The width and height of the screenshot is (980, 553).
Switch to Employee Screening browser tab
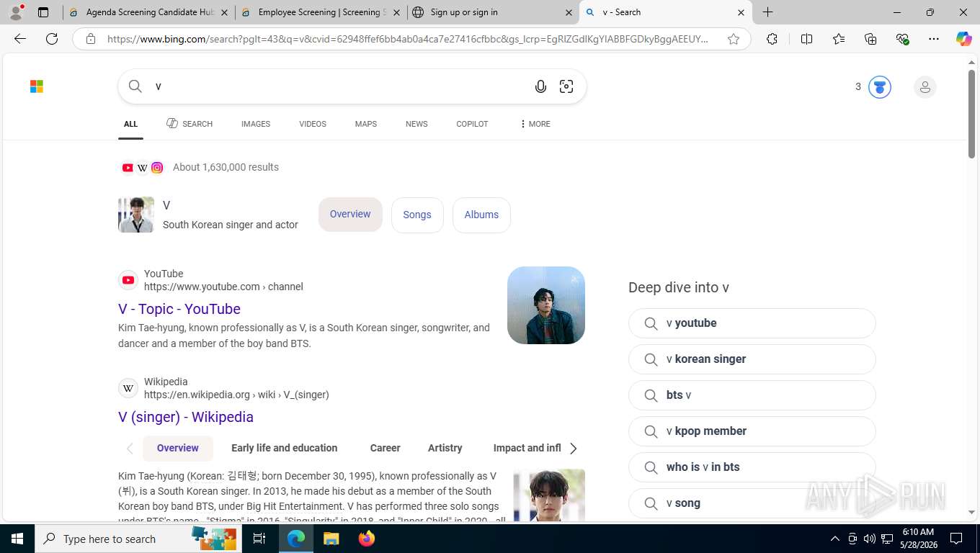point(321,12)
